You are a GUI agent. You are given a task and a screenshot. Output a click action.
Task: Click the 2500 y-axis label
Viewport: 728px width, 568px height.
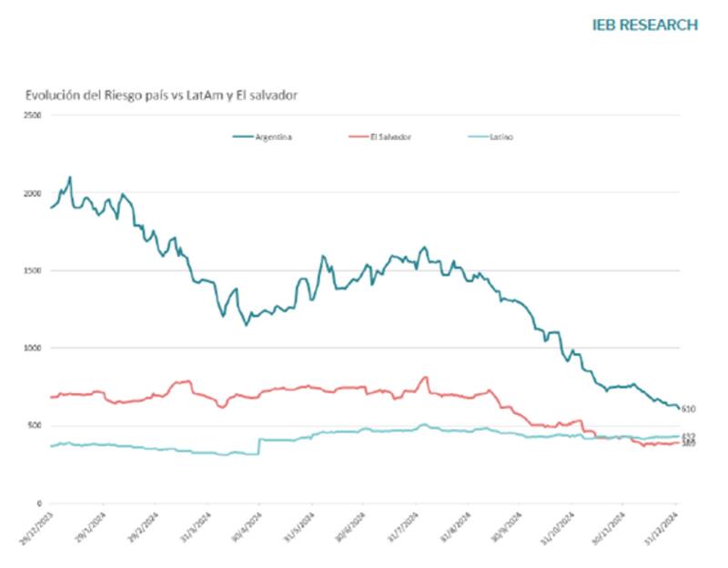point(33,116)
